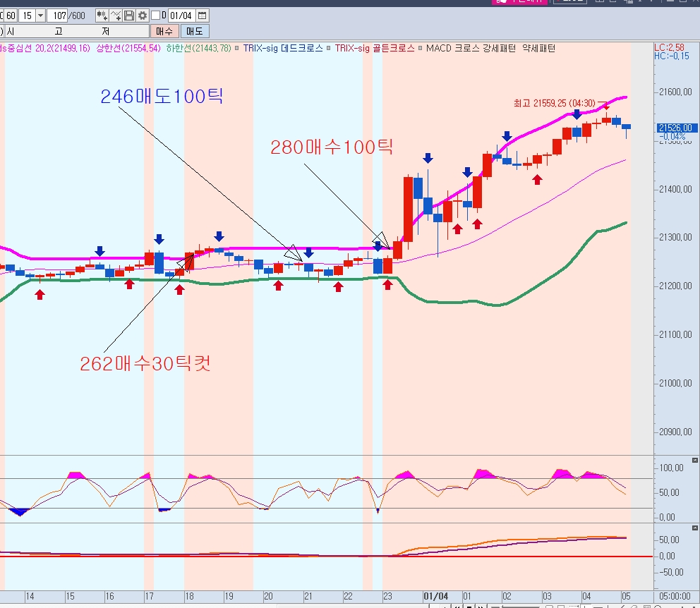This screenshot has height=608, width=700.
Task: Click the save chart floppy disk icon
Action: (x=130, y=16)
